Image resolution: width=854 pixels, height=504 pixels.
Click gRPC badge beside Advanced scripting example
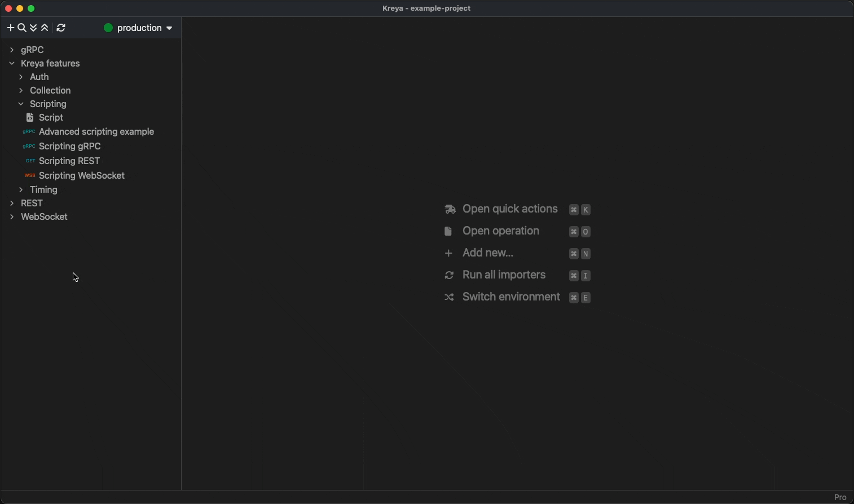(x=29, y=132)
